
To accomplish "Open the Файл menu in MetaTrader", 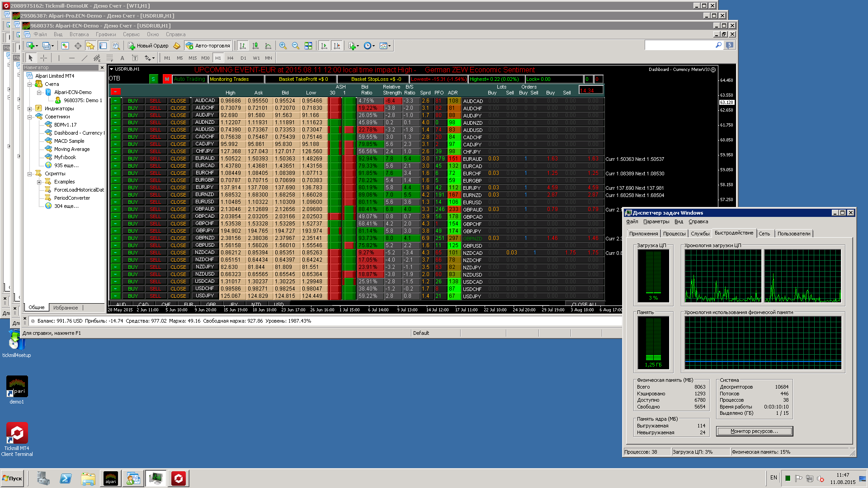I will (x=40, y=34).
